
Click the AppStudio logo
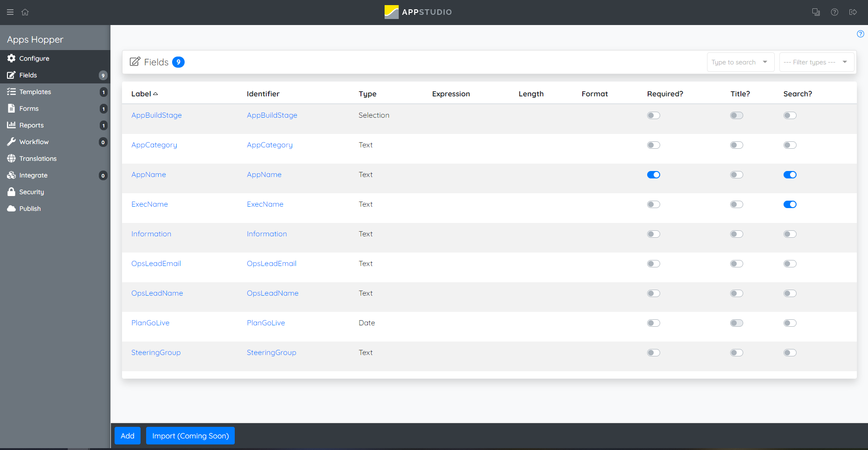click(x=418, y=12)
